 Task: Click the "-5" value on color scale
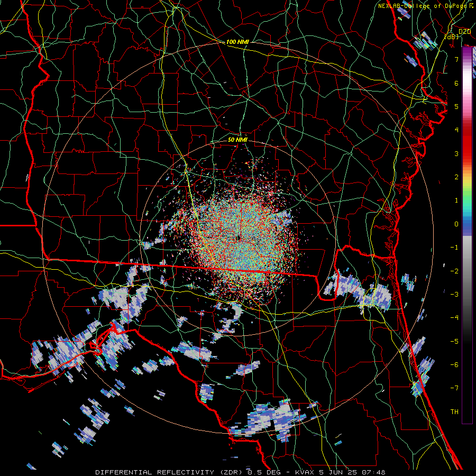click(454, 341)
